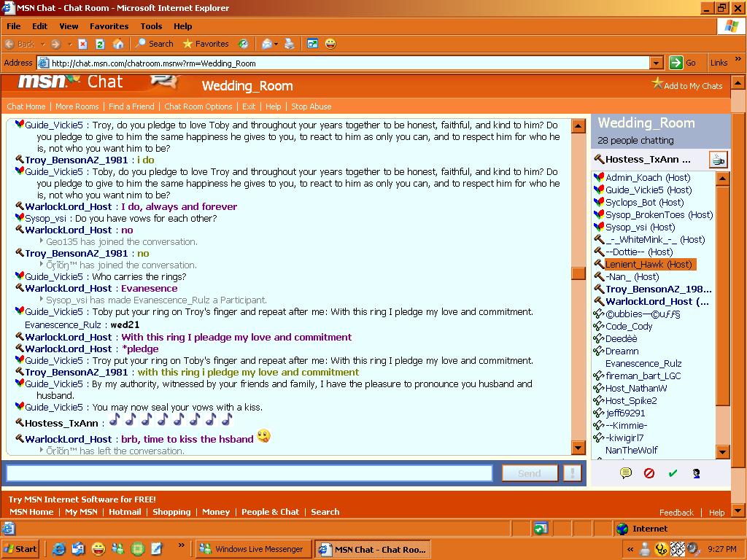The width and height of the screenshot is (747, 560).
Task: Select jeff69291 in the user list
Action: (x=625, y=413)
